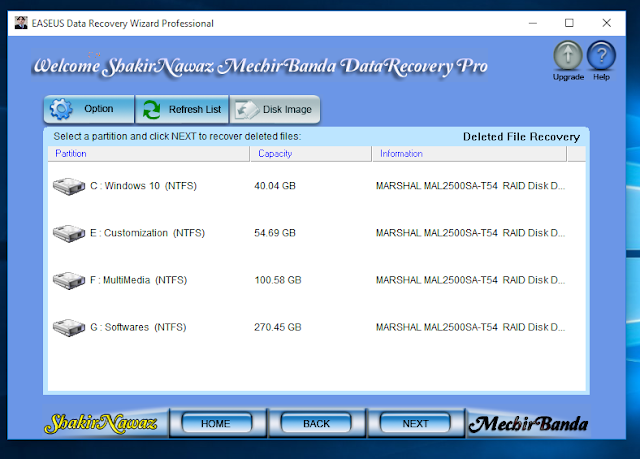Viewport: 640px width, 459px height.
Task: Click the 40.04 GB capacity value
Action: pos(275,186)
